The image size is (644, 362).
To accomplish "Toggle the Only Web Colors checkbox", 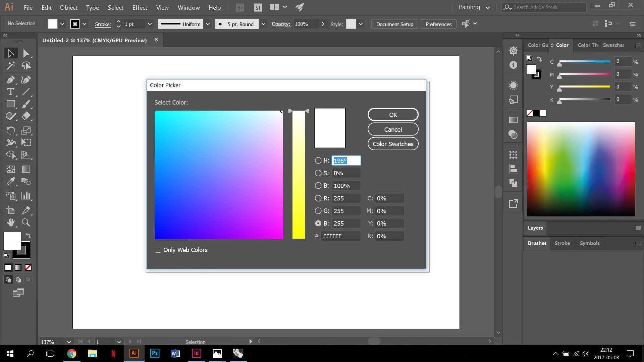I will click(158, 249).
